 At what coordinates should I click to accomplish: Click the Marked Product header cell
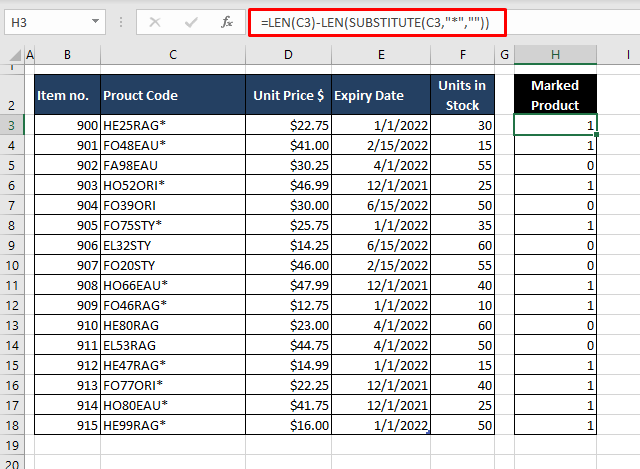555,94
